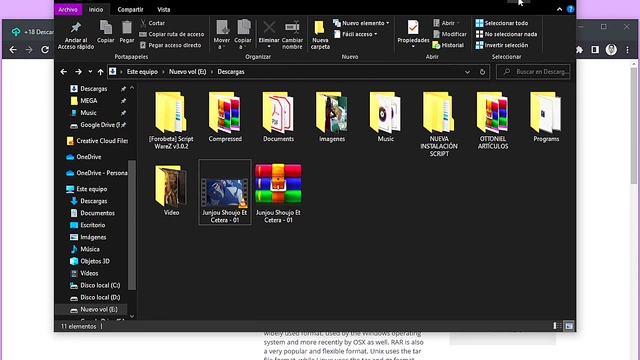The image size is (640, 360).
Task: Select Junjou Shoujo Et Cetera RAR archive
Action: click(x=278, y=193)
